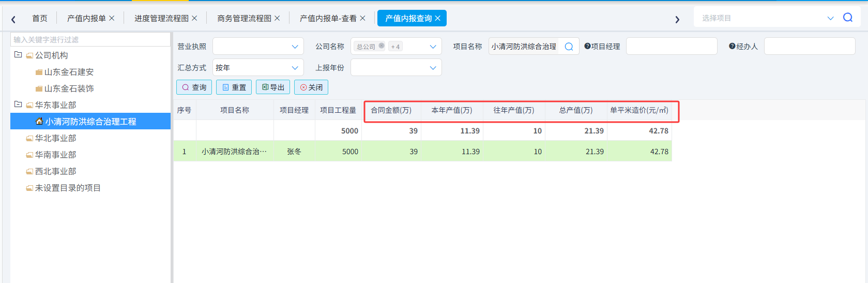Open the 上报年份 dropdown
The width and height of the screenshot is (868, 283).
coord(396,67)
